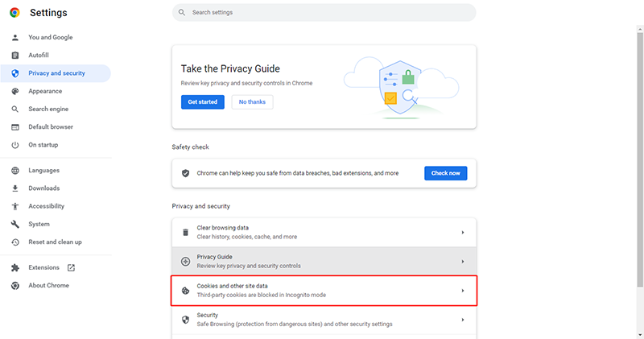Click the trash icon beside Clear browsing data
644x339 pixels.
click(x=186, y=233)
